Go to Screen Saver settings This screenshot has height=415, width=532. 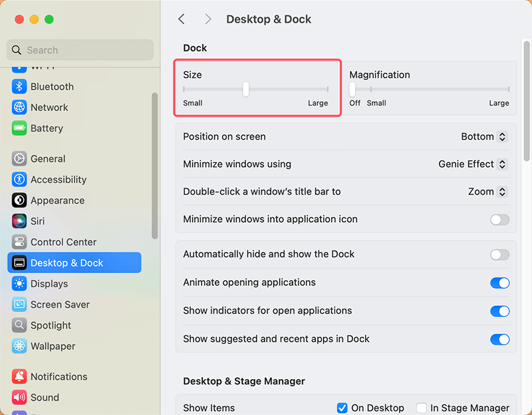(60, 305)
